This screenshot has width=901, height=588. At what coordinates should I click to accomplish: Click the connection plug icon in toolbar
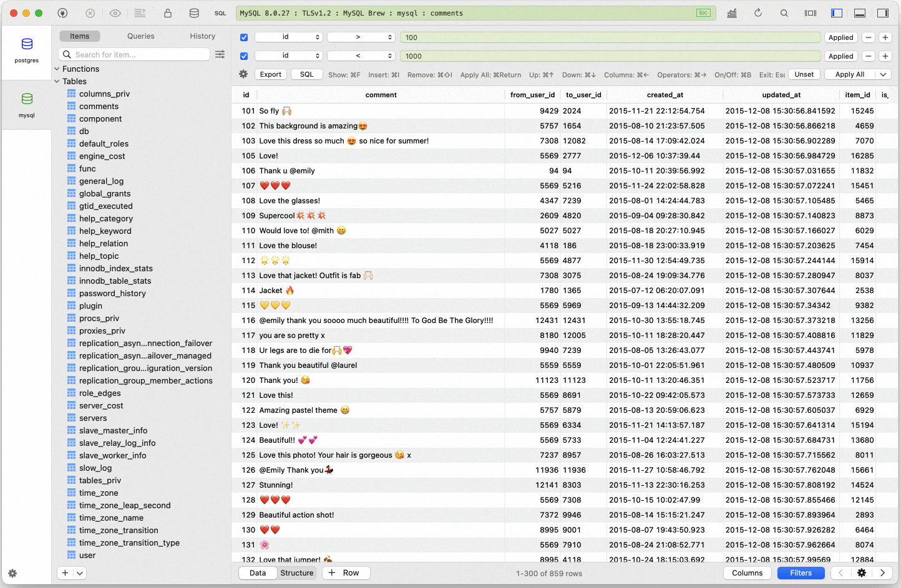click(x=62, y=13)
